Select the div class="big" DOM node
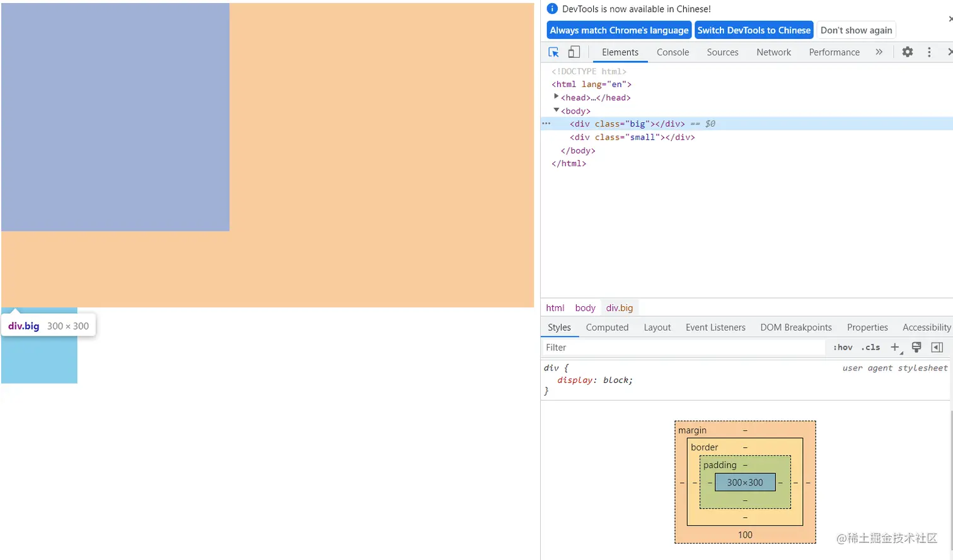The width and height of the screenshot is (953, 560). point(747,123)
